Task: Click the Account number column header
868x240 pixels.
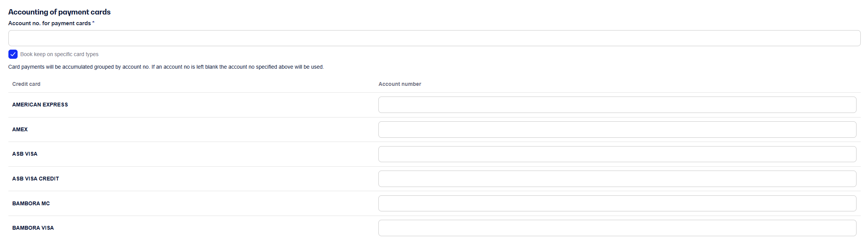Action: coord(400,84)
